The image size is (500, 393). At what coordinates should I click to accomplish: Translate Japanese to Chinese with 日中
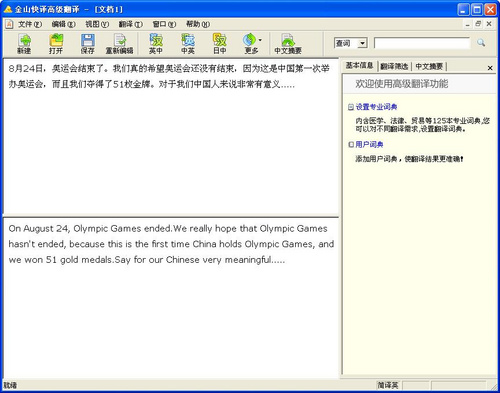pos(220,44)
